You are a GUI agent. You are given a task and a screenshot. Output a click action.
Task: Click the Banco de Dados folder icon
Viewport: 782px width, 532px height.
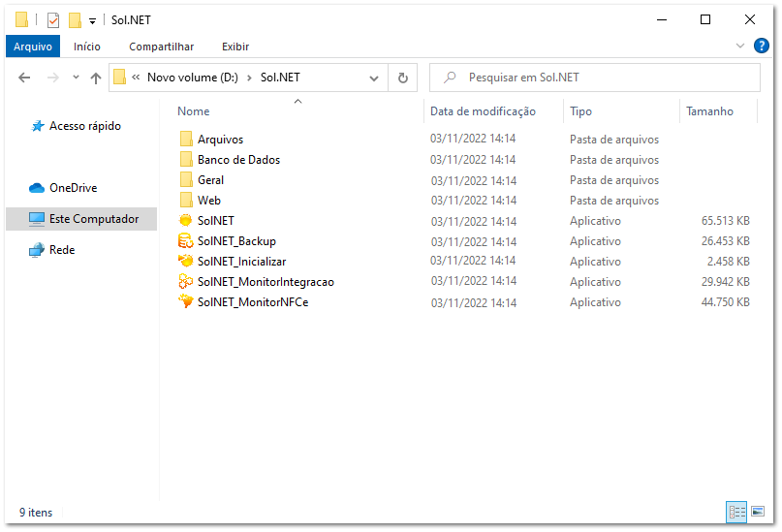[x=186, y=160]
